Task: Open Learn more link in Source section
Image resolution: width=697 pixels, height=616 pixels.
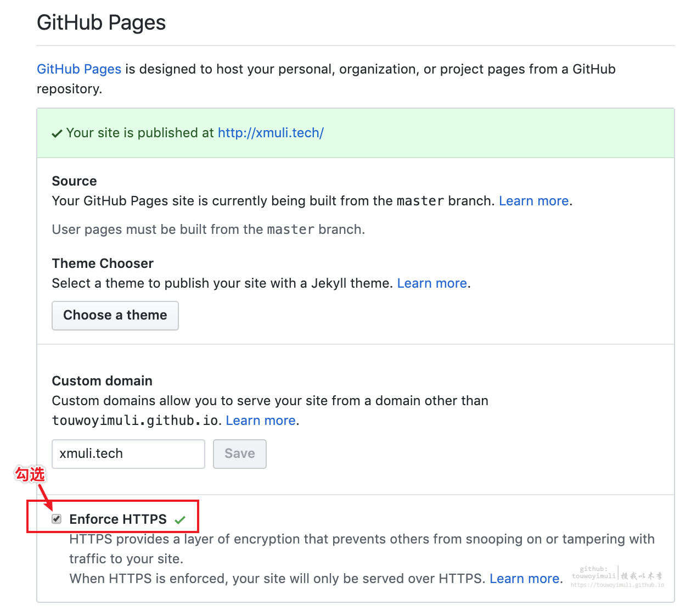Action: pyautogui.click(x=533, y=201)
